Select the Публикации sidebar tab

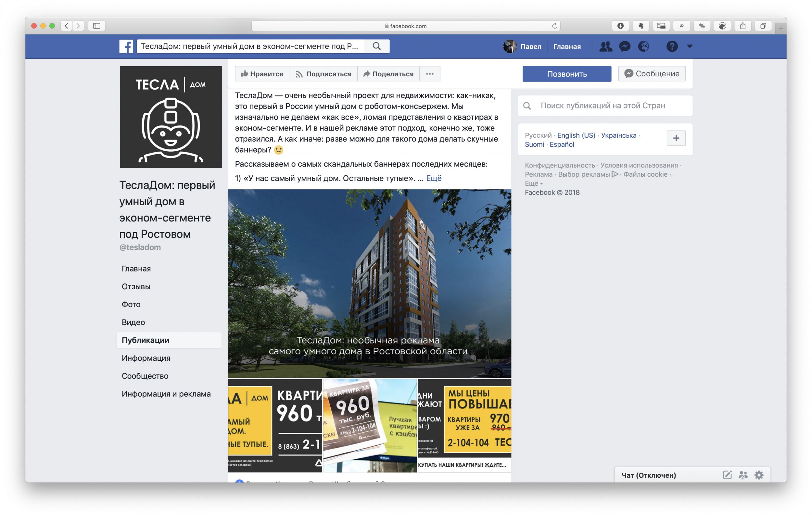coord(169,340)
